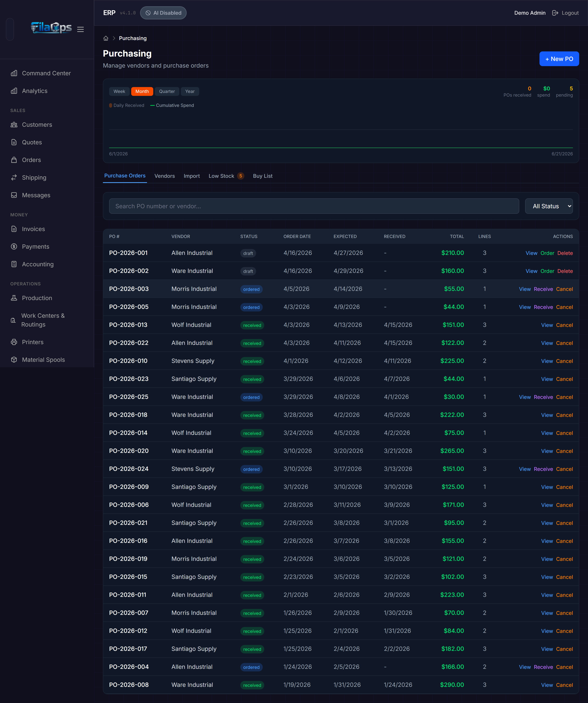Image resolution: width=588 pixels, height=703 pixels.
Task: Click the Low Stock count badge 5
Action: [x=241, y=176]
